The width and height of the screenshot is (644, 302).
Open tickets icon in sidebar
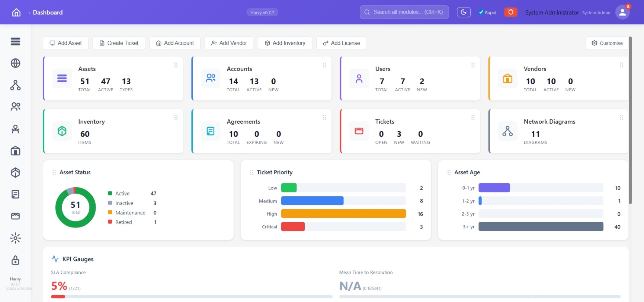[15, 216]
